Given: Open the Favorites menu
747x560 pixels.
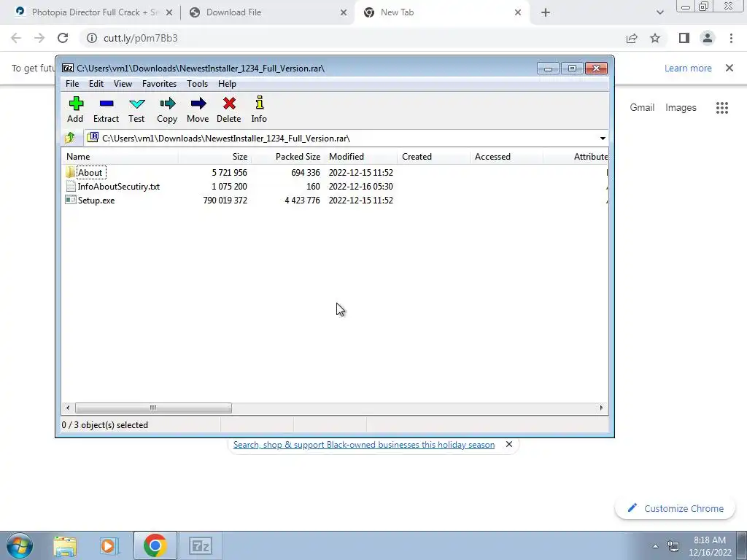Looking at the screenshot, I should click(x=159, y=84).
